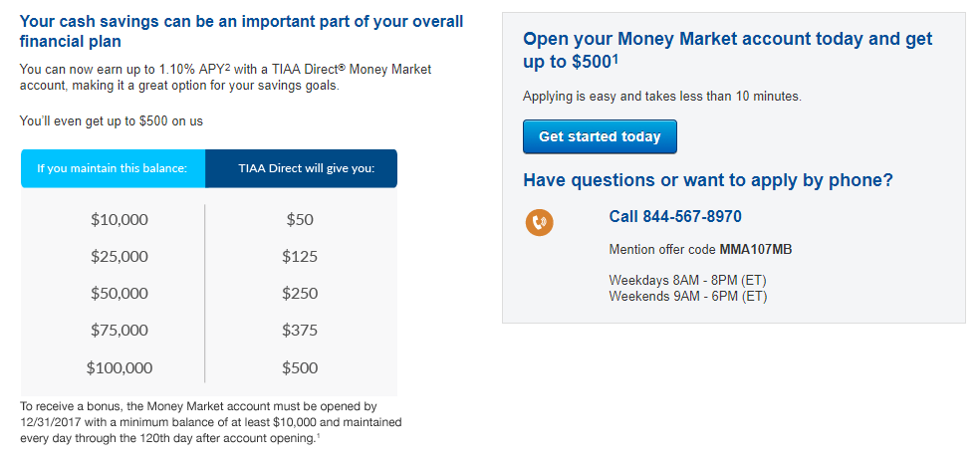
Task: Click the Call 844-567-8970 link
Action: point(675,217)
